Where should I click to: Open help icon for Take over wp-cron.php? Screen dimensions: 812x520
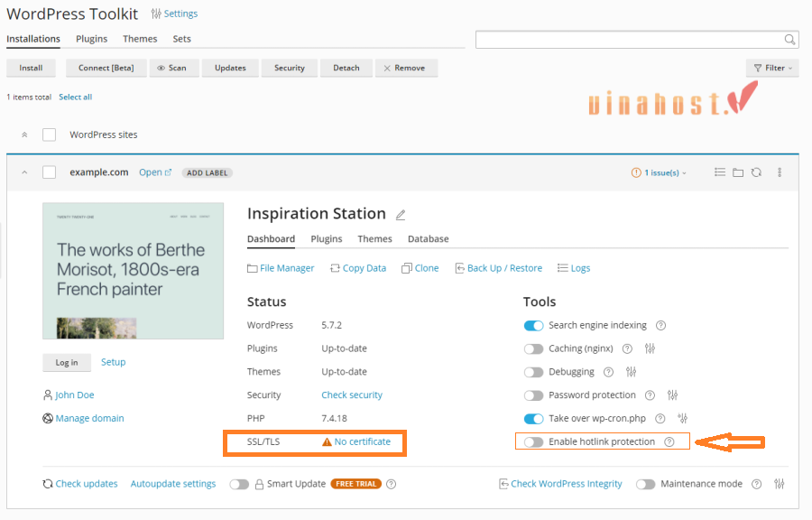point(660,419)
